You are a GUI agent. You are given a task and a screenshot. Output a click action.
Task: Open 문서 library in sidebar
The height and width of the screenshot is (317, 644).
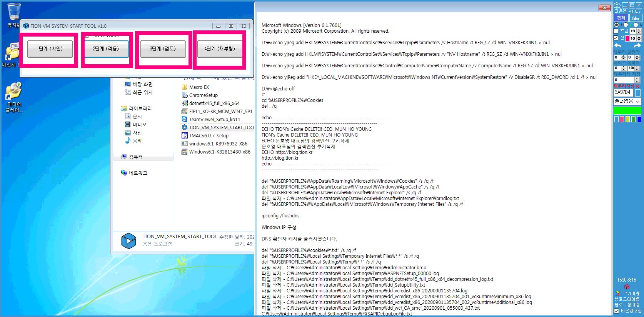click(x=133, y=116)
